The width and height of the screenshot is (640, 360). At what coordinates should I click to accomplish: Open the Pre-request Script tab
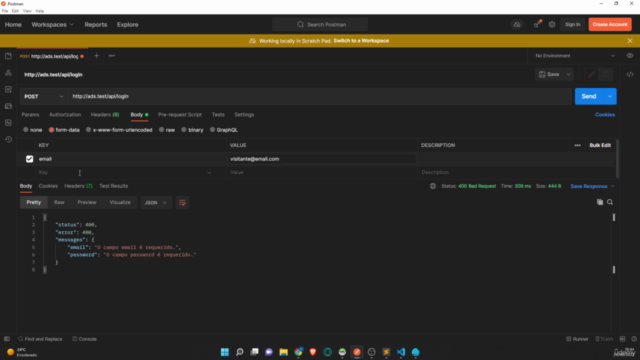(x=180, y=115)
